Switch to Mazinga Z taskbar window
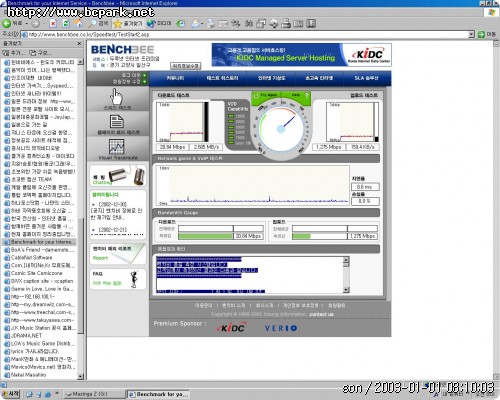Image resolution: width=500 pixels, height=400 pixels. coord(94,394)
